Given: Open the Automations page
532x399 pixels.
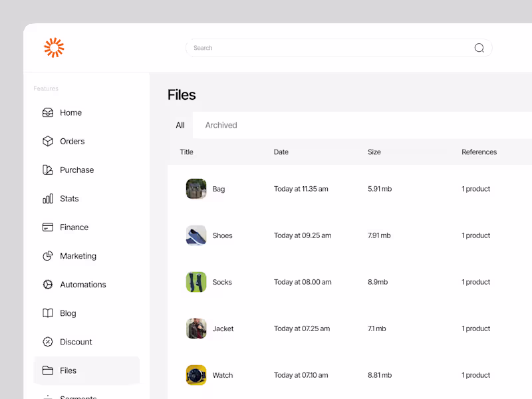Looking at the screenshot, I should (x=83, y=285).
